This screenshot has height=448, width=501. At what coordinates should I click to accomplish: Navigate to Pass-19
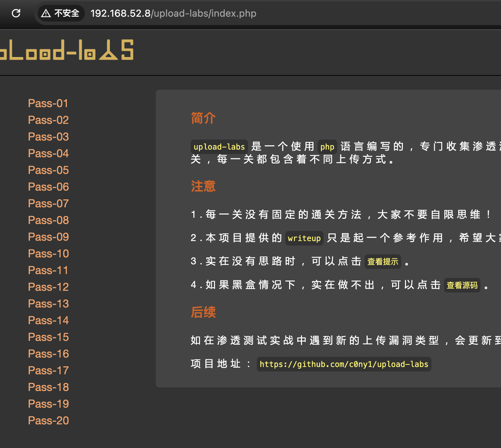(48, 404)
